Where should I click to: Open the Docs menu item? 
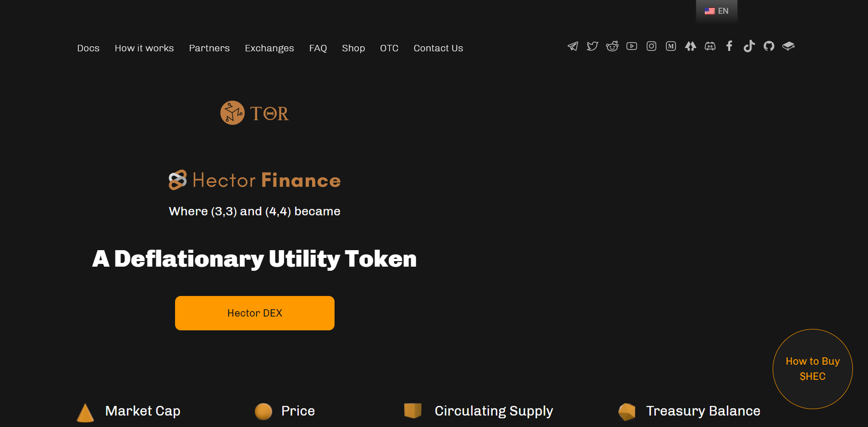[88, 48]
